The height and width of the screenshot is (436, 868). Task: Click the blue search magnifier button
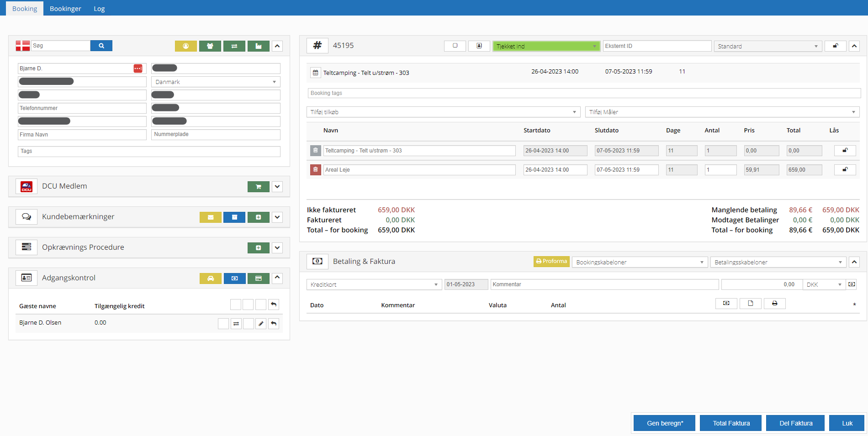[x=101, y=46]
